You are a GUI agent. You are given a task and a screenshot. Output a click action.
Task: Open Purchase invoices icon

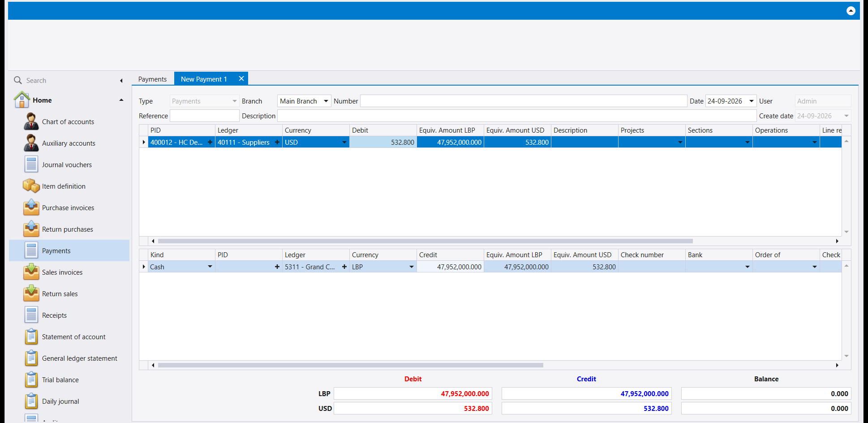(x=31, y=207)
